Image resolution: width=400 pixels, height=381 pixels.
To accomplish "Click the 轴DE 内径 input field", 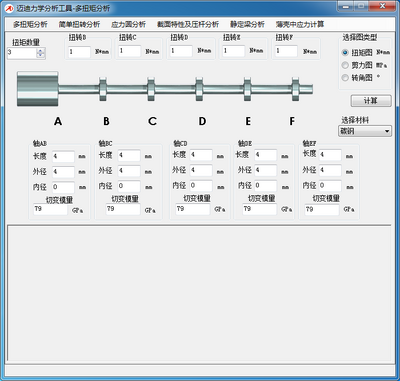I will click(x=266, y=186).
